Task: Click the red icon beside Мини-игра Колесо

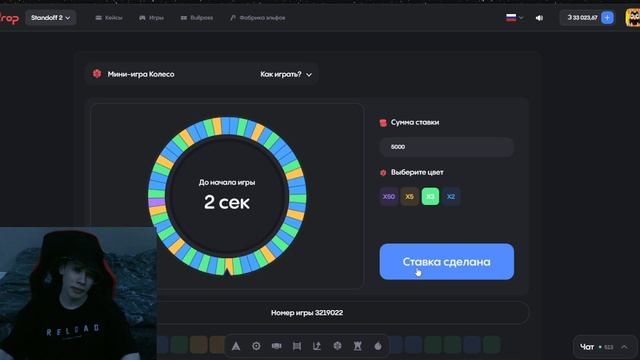Action: pyautogui.click(x=97, y=74)
